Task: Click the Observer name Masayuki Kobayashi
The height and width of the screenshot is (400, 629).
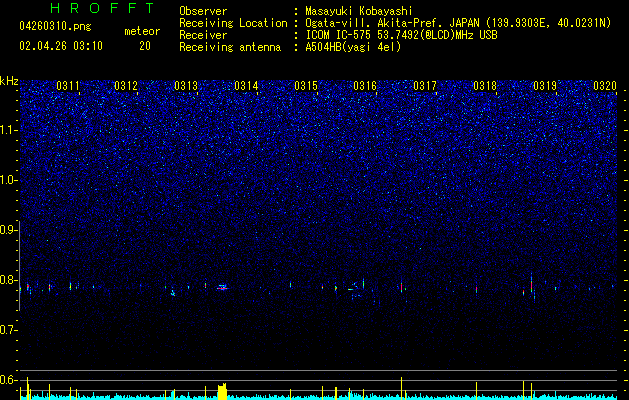Action: coord(359,11)
